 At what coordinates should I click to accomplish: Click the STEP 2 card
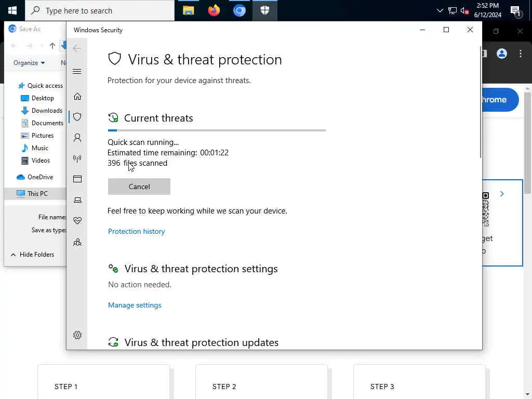coord(262,382)
